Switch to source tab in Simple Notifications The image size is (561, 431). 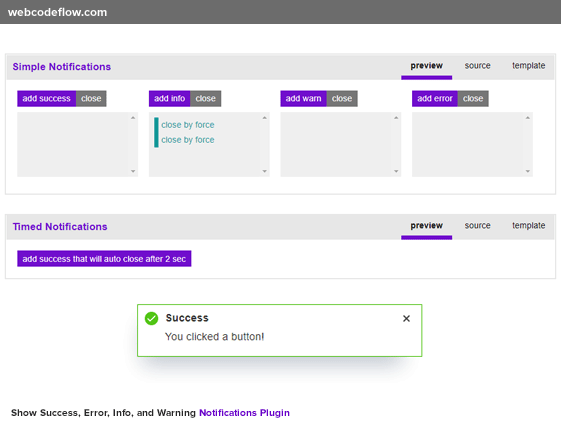(x=477, y=66)
